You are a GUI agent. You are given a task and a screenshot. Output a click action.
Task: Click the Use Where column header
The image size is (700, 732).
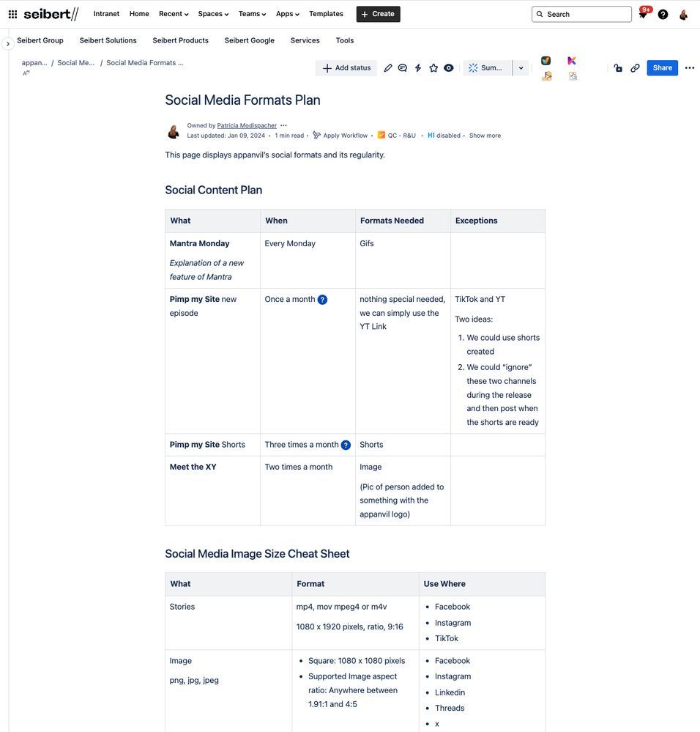pyautogui.click(x=483, y=585)
